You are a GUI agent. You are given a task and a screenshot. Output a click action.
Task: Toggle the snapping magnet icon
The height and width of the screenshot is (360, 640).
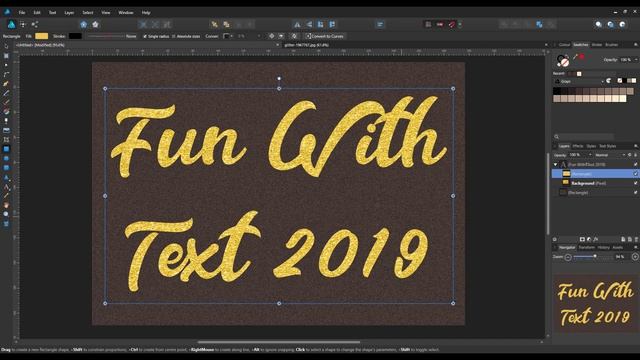(x=452, y=24)
